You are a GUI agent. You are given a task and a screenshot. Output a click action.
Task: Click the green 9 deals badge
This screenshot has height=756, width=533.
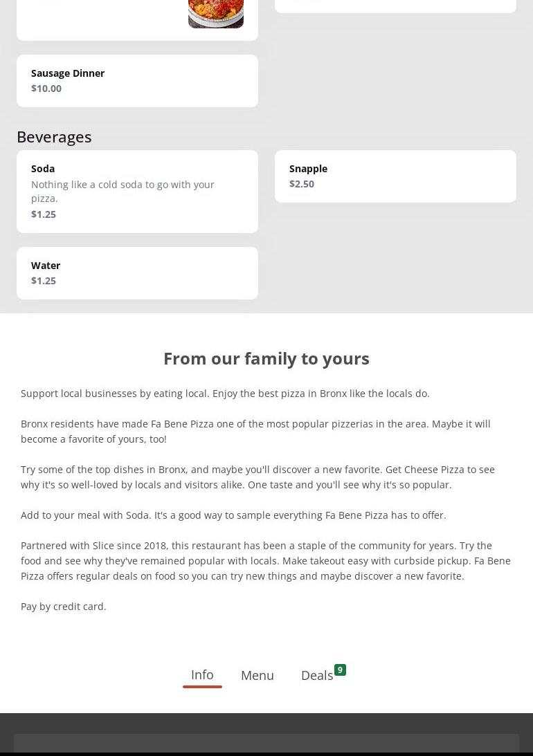[x=340, y=670]
